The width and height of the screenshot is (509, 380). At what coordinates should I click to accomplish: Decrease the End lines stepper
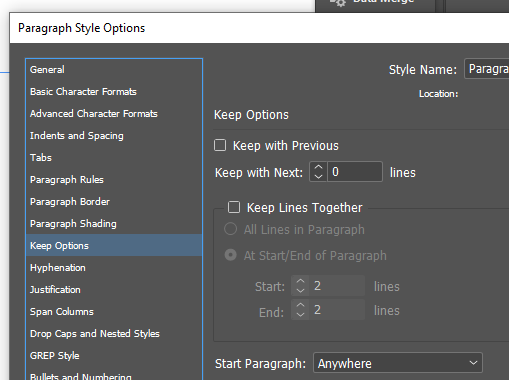tap(300, 314)
